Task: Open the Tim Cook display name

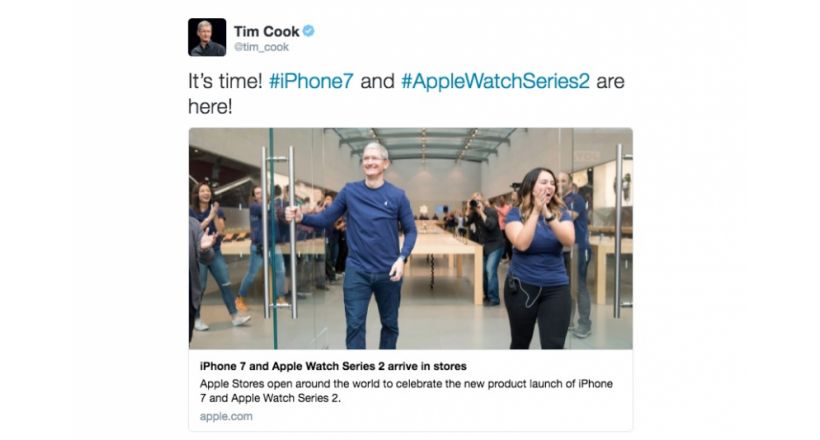Action: point(266,31)
